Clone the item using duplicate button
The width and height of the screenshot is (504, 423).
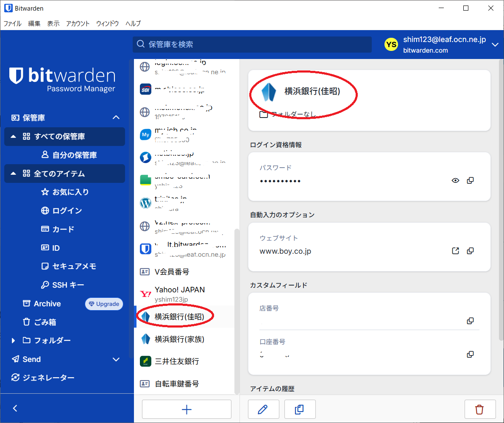pos(299,409)
